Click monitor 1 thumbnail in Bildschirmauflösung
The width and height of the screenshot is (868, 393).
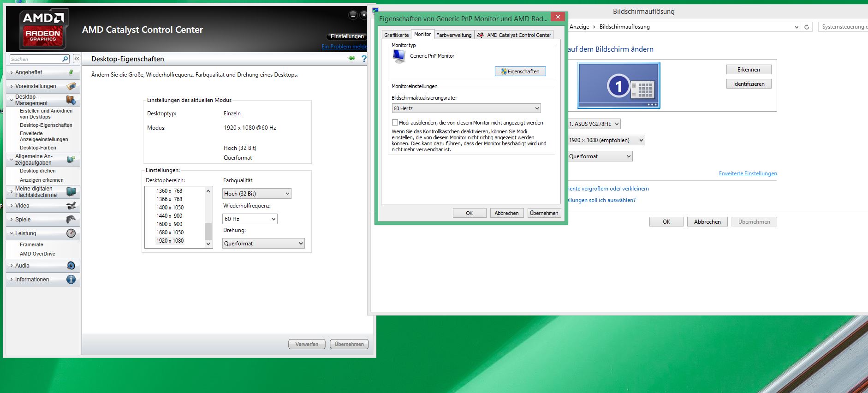618,85
